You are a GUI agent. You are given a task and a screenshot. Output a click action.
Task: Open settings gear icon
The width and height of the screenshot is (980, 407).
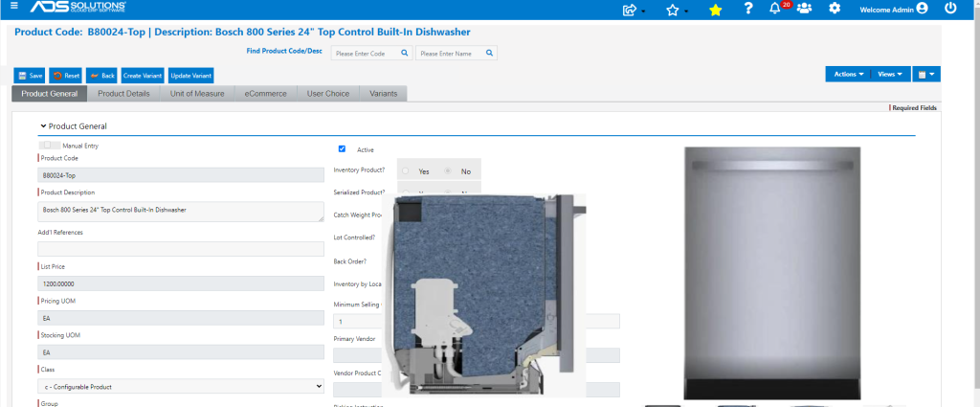(835, 9)
